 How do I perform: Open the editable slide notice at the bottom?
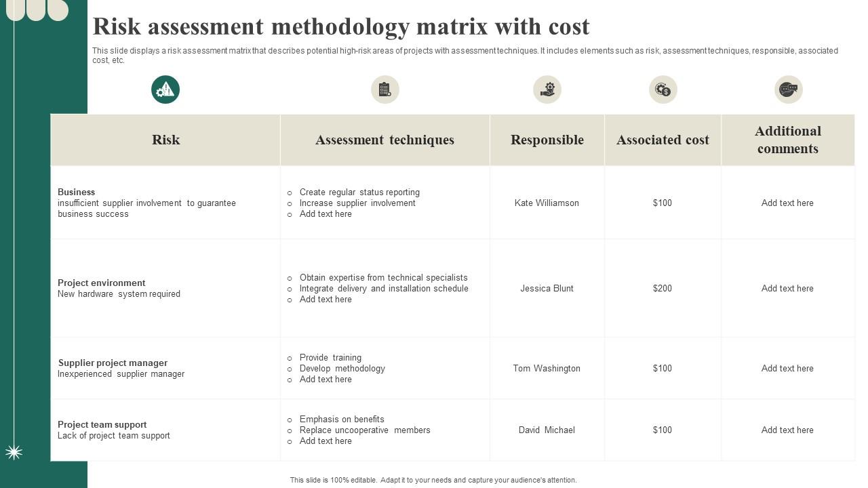[434, 479]
